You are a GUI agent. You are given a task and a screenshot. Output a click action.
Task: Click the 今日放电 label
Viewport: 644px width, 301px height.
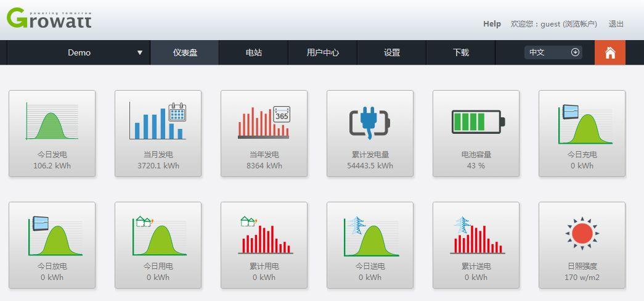tap(52, 266)
